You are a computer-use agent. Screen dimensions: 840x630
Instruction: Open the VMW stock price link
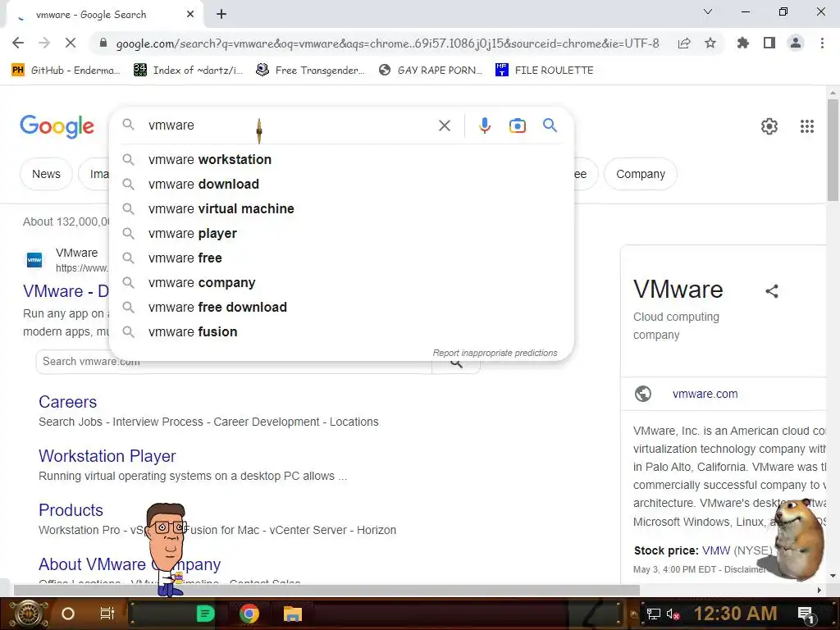[x=716, y=550]
